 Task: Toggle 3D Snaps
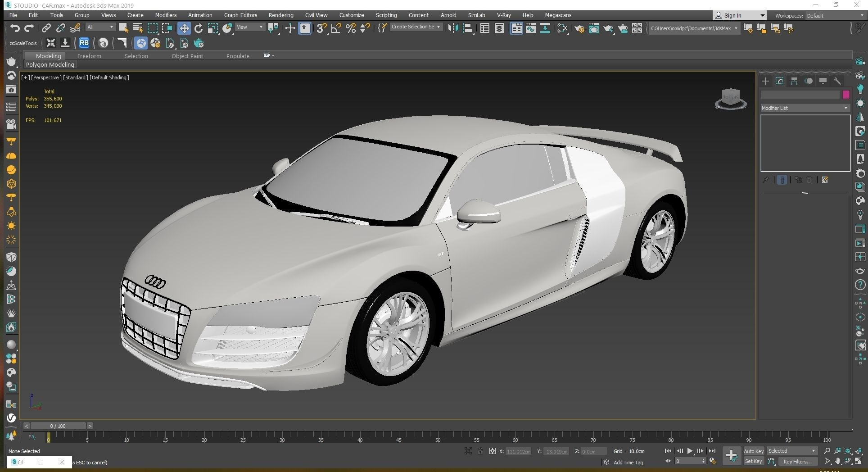point(321,28)
